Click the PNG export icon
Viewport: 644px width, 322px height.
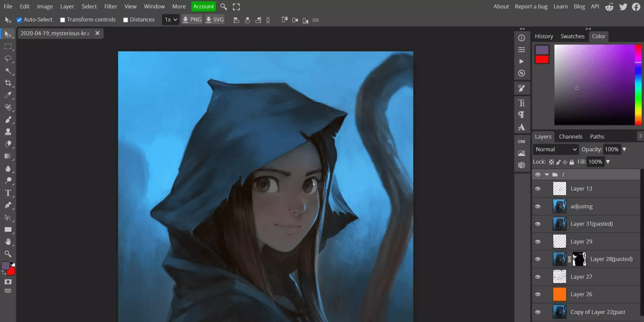pos(186,19)
